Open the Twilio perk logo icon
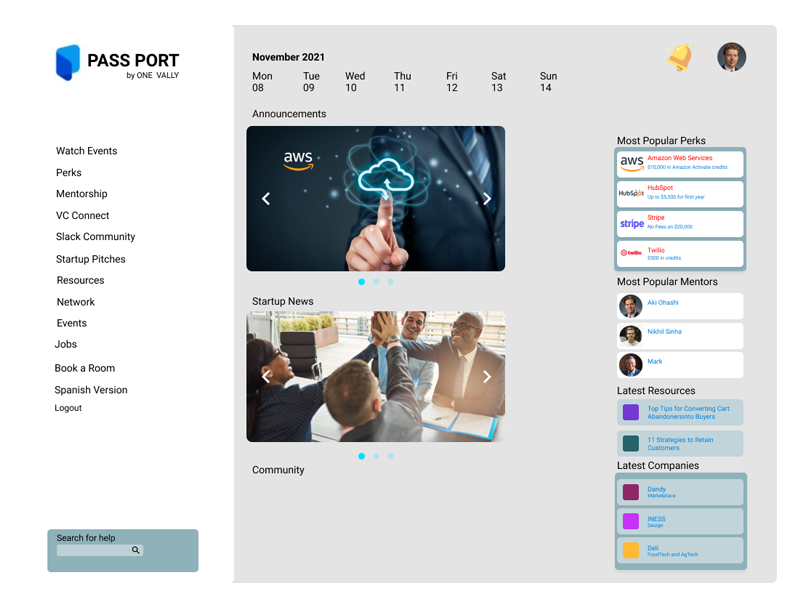 (629, 253)
